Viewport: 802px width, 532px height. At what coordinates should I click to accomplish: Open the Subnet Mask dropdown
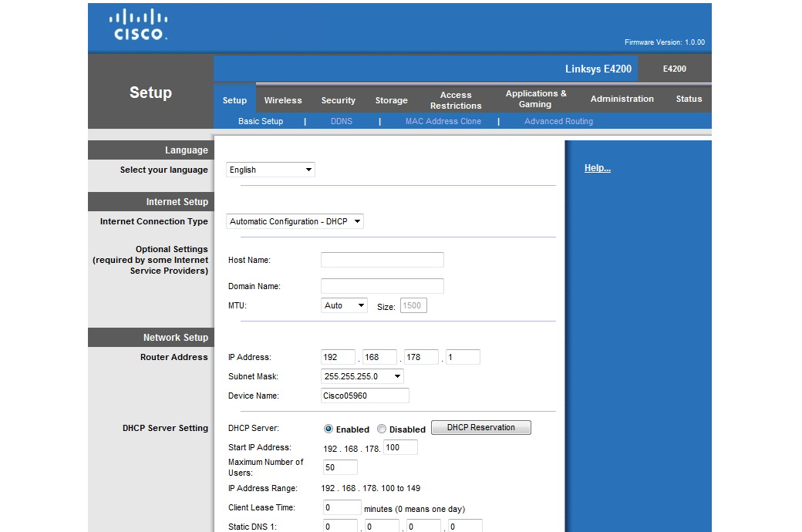pos(362,376)
